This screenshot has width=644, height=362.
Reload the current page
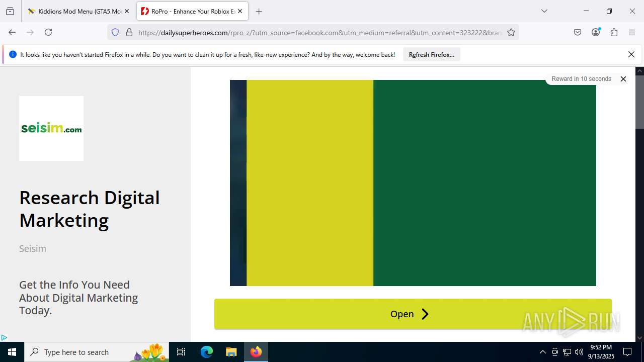click(48, 32)
